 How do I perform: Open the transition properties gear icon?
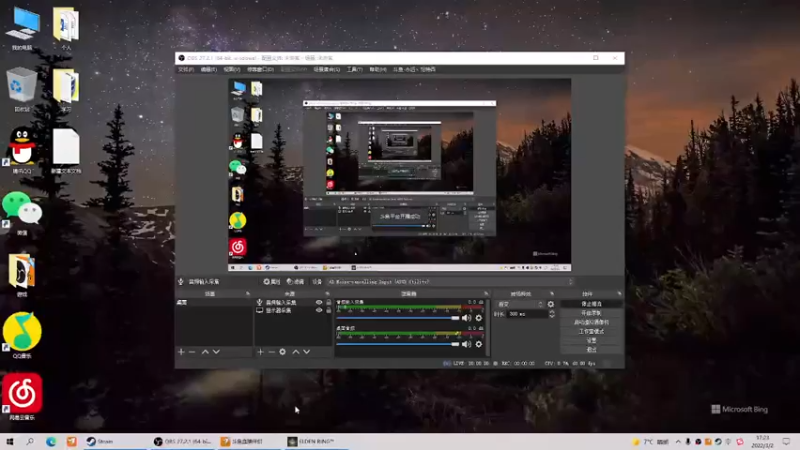click(551, 304)
